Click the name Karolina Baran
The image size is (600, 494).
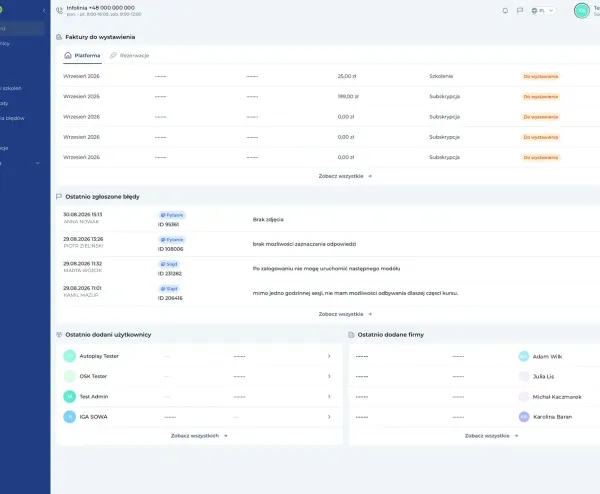click(553, 417)
